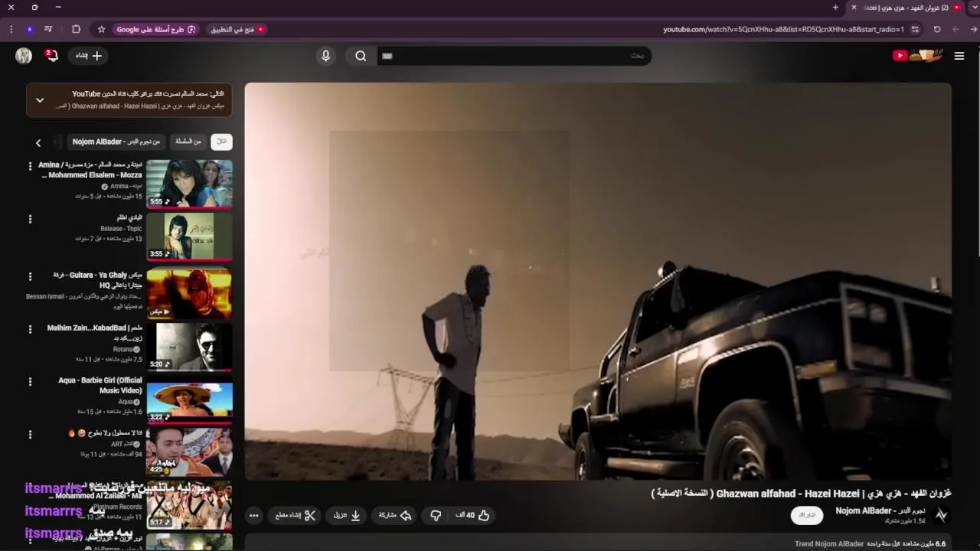Viewport: 980px width, 551px height.
Task: Create a clip with the scissors button
Action: [296, 516]
